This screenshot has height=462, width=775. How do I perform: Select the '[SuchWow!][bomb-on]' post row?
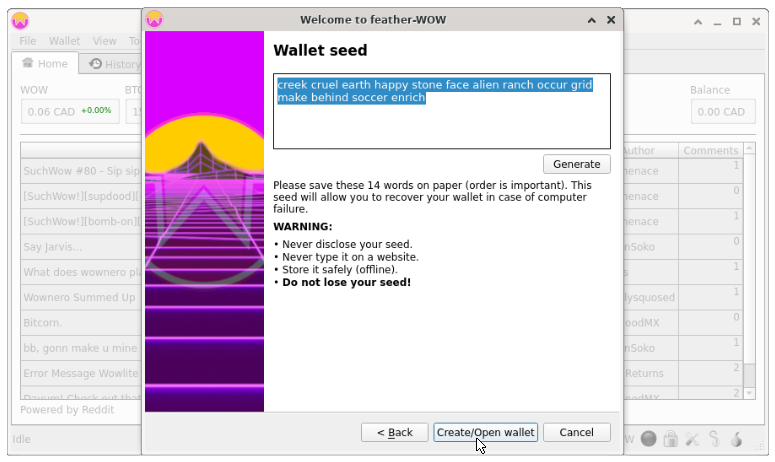[x=82, y=221]
